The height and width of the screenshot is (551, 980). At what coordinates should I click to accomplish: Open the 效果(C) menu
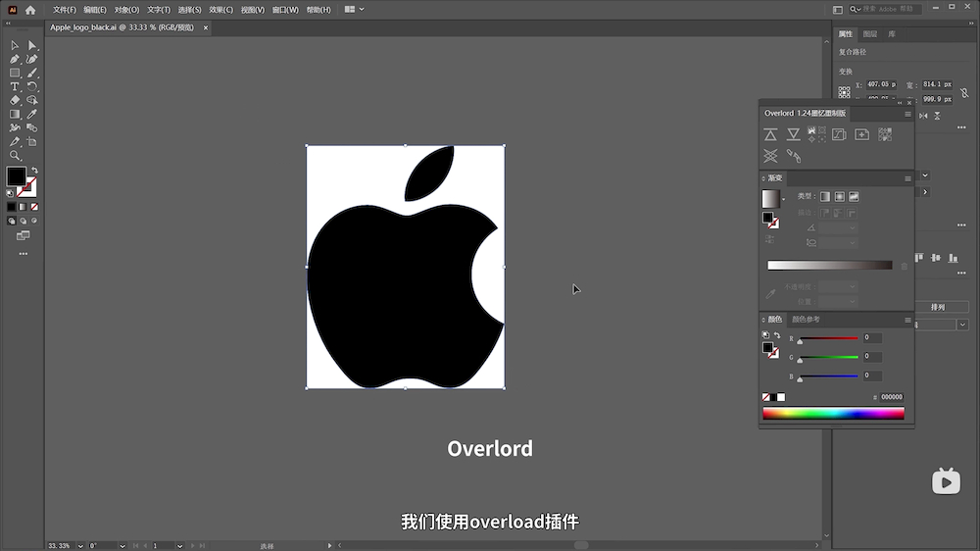220,10
